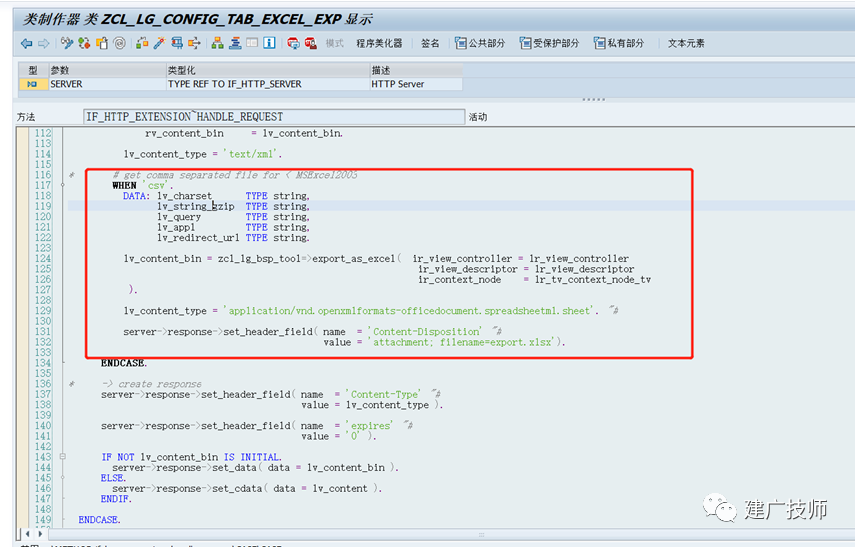Click 'text/xml' literal on line 114
This screenshot has width=855, height=547.
pos(252,154)
